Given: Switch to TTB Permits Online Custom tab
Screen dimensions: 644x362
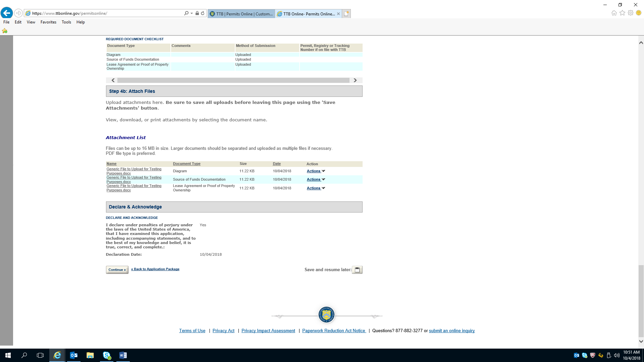Looking at the screenshot, I should coord(241,14).
